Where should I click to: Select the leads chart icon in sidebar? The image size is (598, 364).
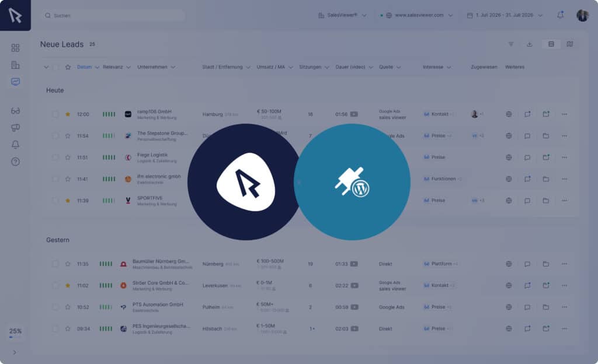click(x=15, y=82)
